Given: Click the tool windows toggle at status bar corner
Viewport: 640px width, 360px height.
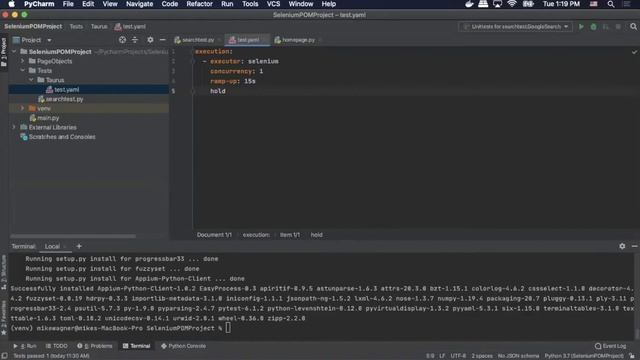Looking at the screenshot, I should (x=4, y=356).
